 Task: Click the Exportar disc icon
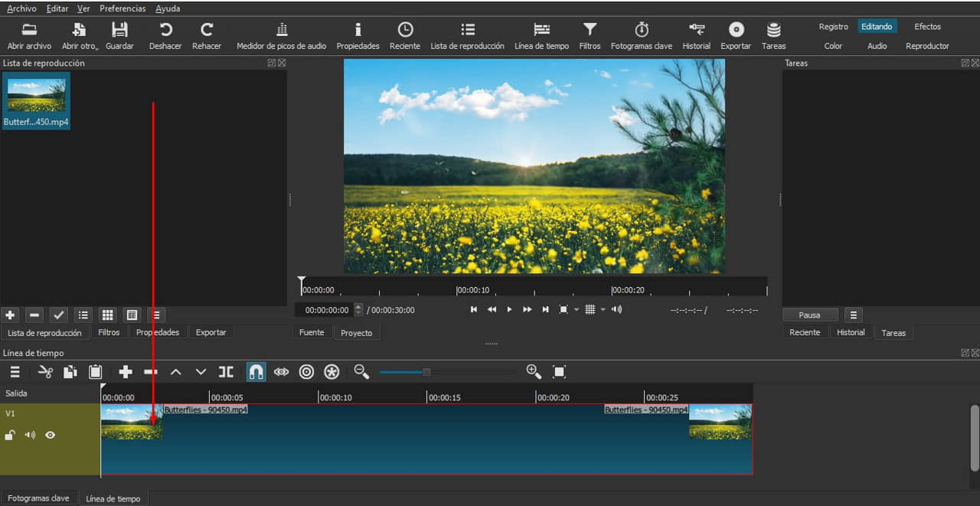(736, 29)
